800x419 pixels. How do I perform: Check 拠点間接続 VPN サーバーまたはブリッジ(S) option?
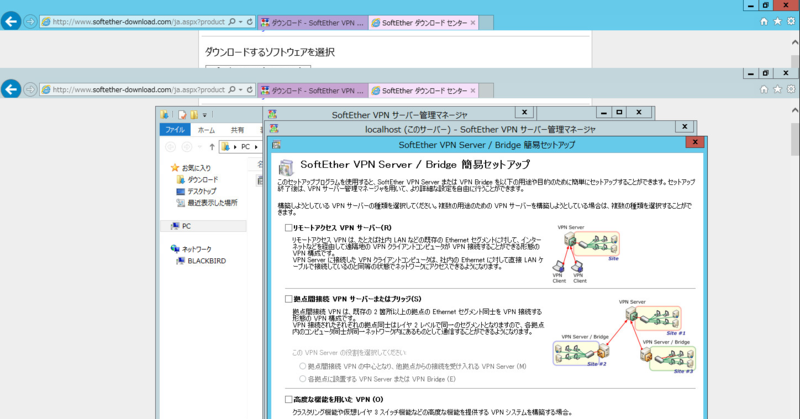point(288,299)
